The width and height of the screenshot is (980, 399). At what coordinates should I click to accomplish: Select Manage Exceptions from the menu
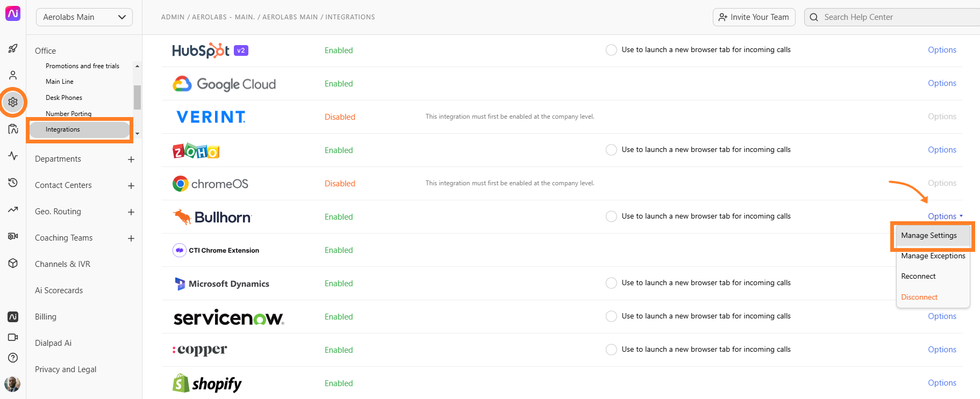[933, 256]
